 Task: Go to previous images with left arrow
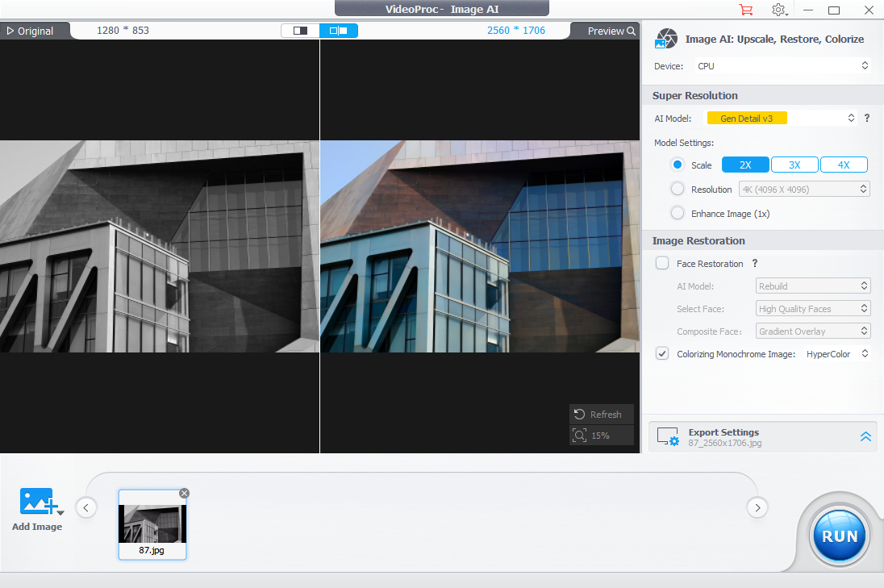[85, 507]
